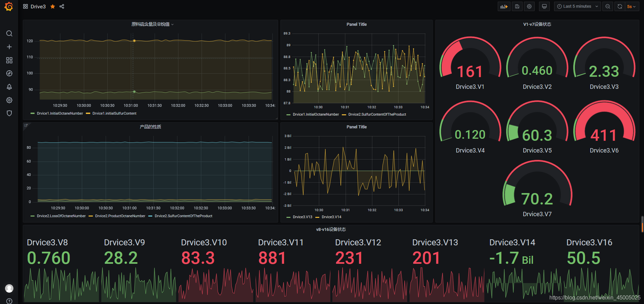The width and height of the screenshot is (644, 304).
Task: Open the 产品的性质 panel title menu
Action: [x=150, y=127]
